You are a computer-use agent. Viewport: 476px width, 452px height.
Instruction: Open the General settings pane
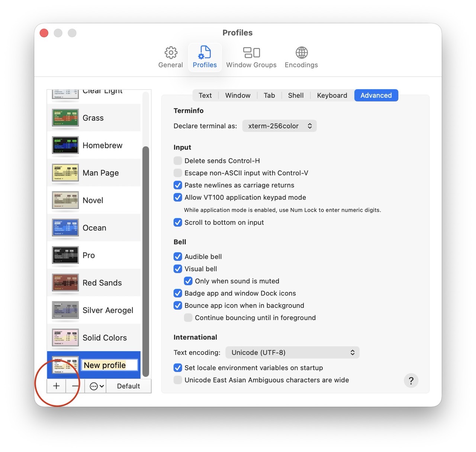pos(171,57)
